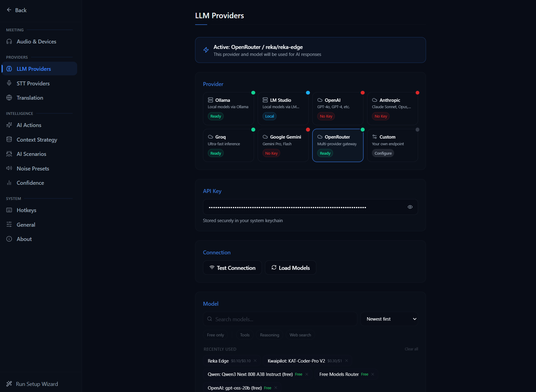Click the magic wand Run Setup Wizard icon

click(x=9, y=384)
